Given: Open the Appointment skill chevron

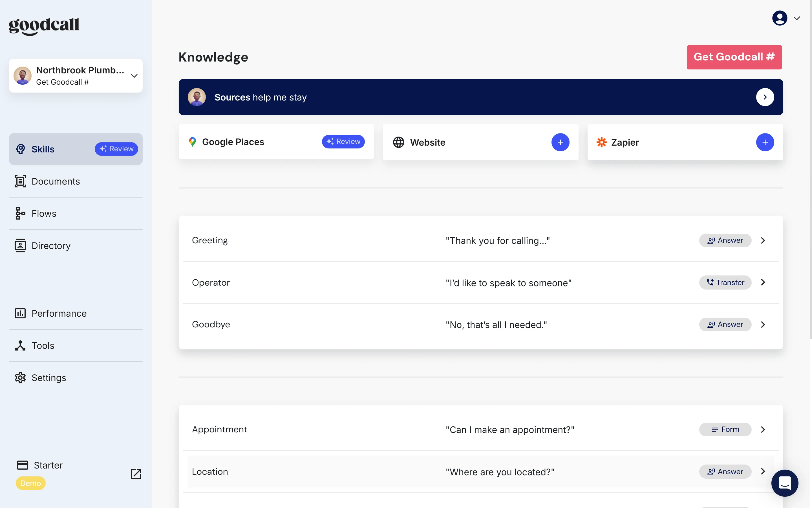Looking at the screenshot, I should click(763, 429).
